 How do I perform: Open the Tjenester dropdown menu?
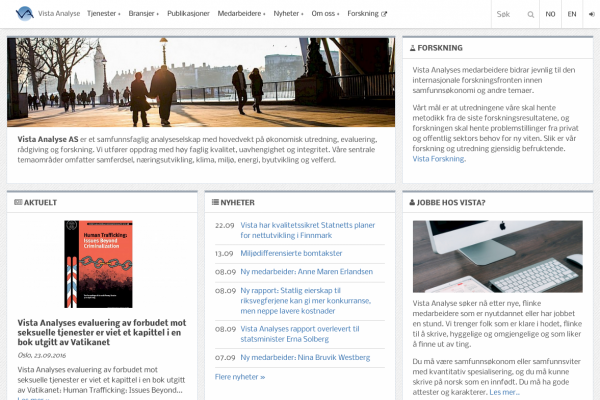pyautogui.click(x=104, y=14)
